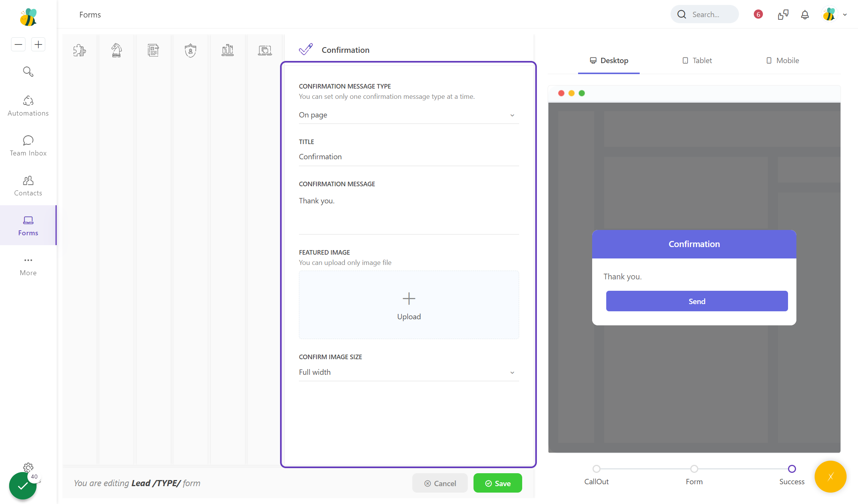This screenshot has height=504, width=858.
Task: Click the sidebar search magnifier icon
Action: [x=28, y=71]
